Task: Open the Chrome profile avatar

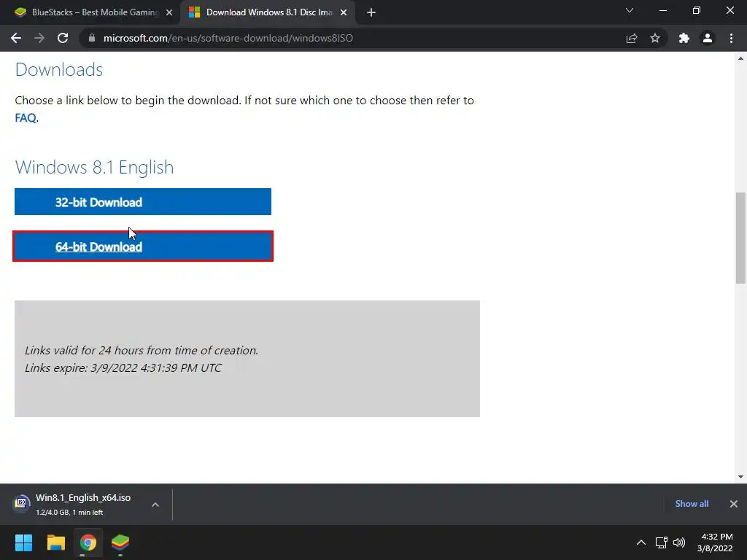Action: (708, 38)
